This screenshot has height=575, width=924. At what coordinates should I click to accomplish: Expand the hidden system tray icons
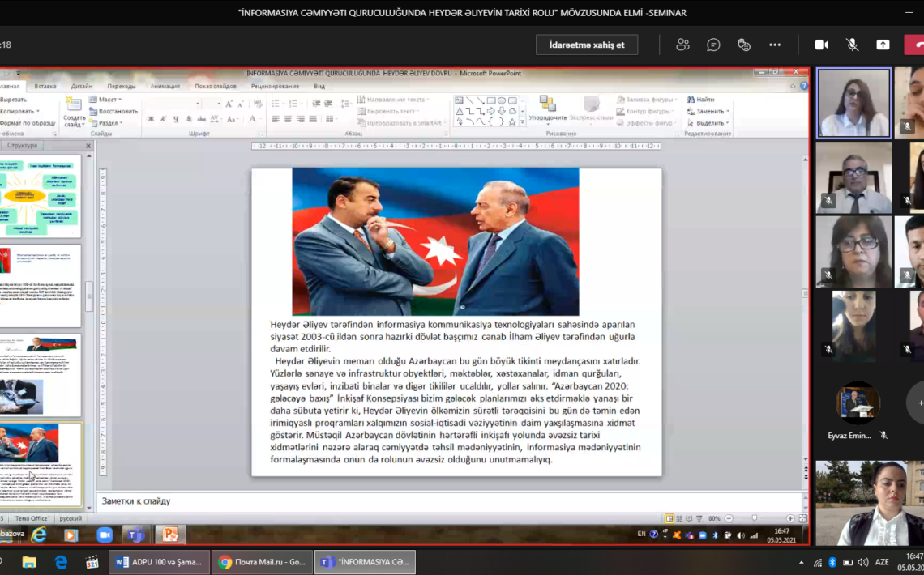(802, 562)
